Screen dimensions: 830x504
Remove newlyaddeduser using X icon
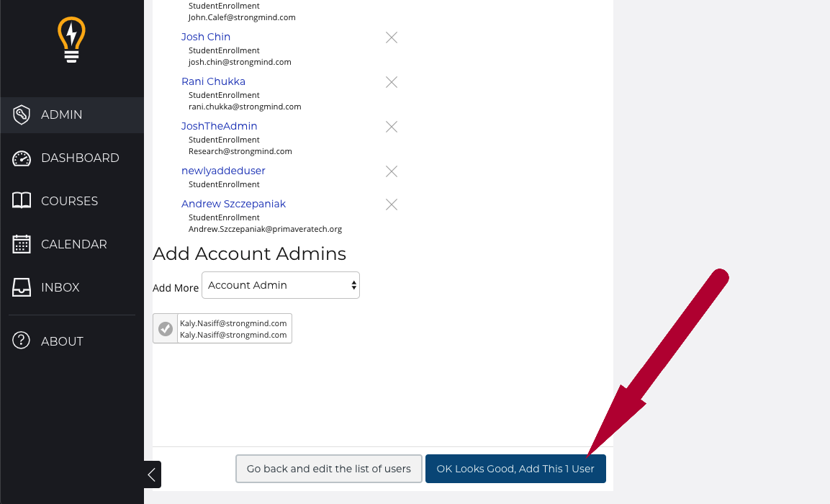[392, 171]
